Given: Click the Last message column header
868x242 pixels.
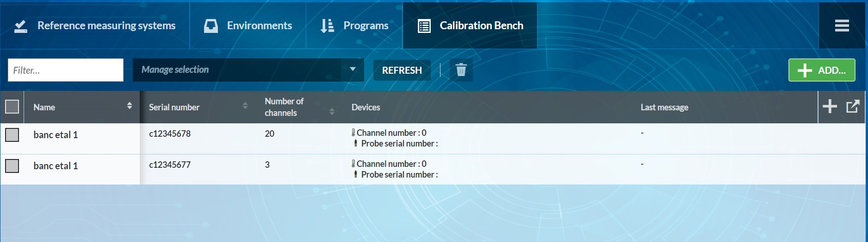Looking at the screenshot, I should click(x=664, y=107).
